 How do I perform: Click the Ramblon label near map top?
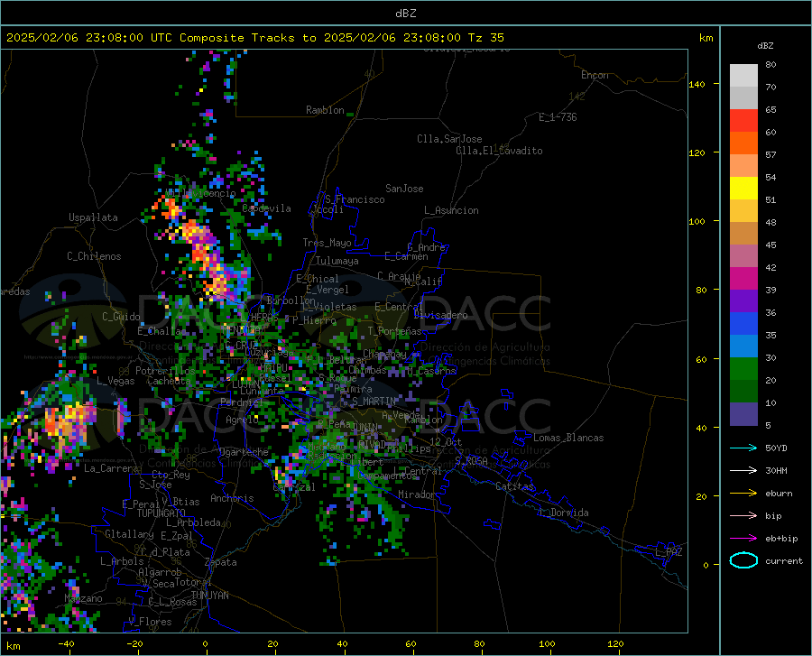coord(325,110)
